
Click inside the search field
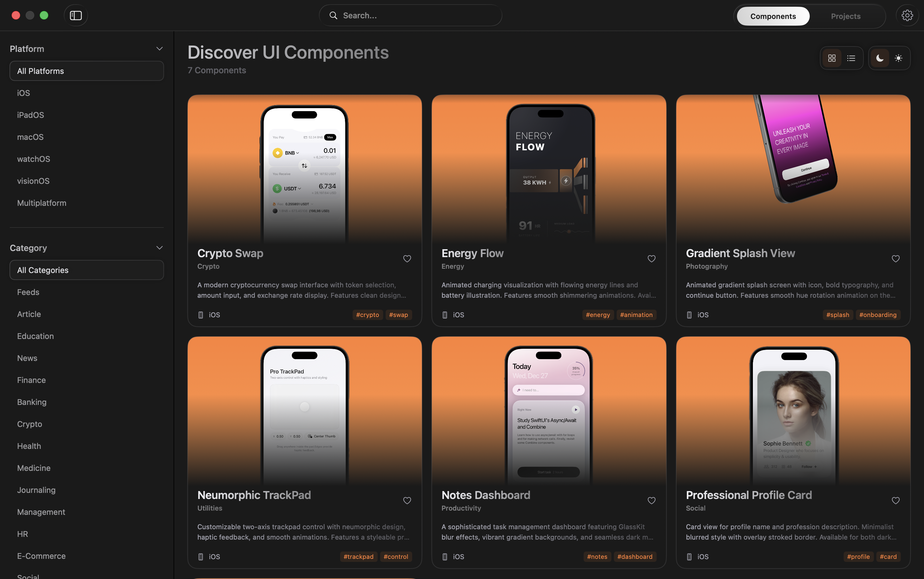410,15
